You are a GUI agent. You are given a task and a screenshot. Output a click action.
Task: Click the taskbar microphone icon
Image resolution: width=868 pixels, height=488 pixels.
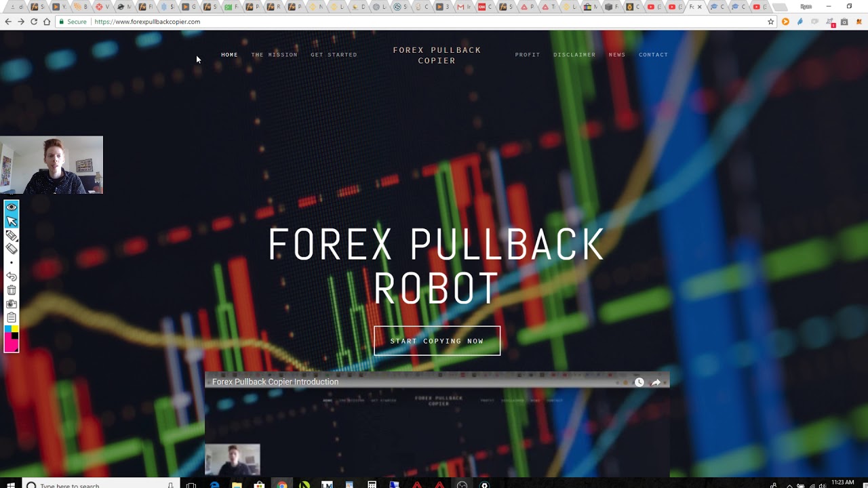tap(171, 485)
